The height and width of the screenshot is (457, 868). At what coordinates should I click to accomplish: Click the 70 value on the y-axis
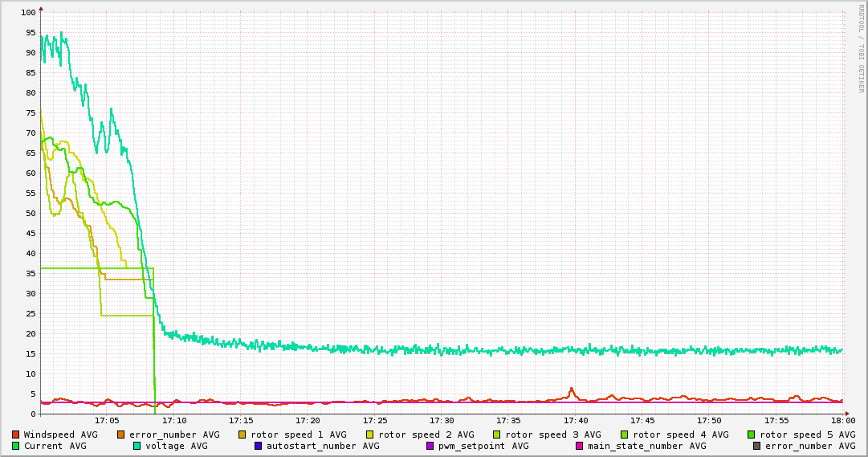tap(31, 133)
